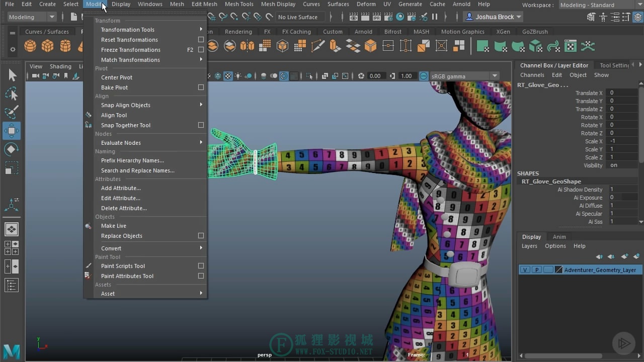Open the Modeling menu set dropdown

(32, 17)
